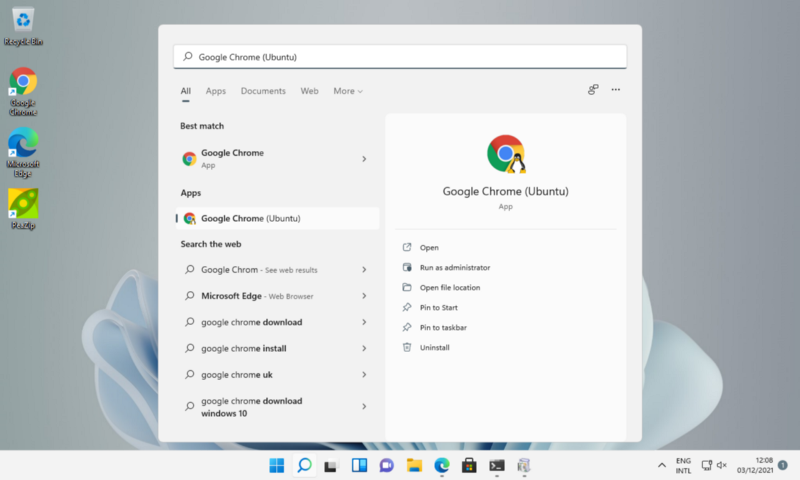Viewport: 800px width, 480px height.
Task: Expand the More filter dropdown
Action: 348,91
